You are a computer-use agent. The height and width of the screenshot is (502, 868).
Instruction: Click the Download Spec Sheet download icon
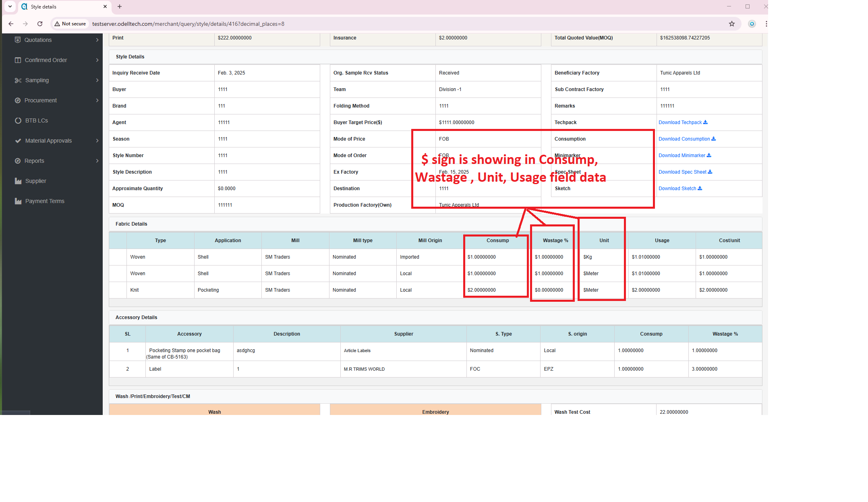[x=710, y=172]
